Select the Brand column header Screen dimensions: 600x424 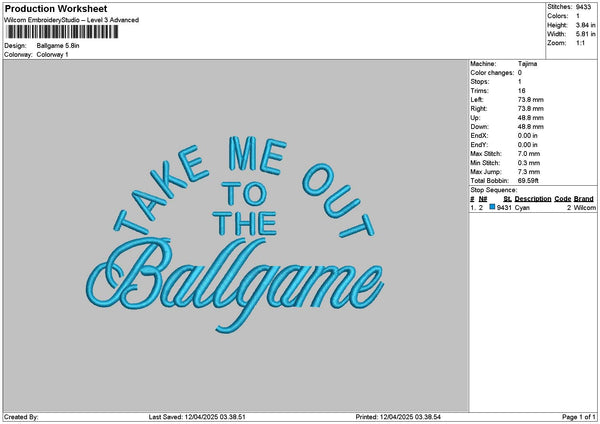pyautogui.click(x=584, y=199)
